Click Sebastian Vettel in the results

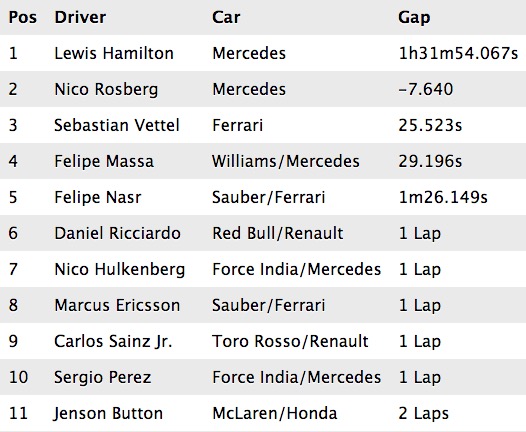(x=117, y=125)
